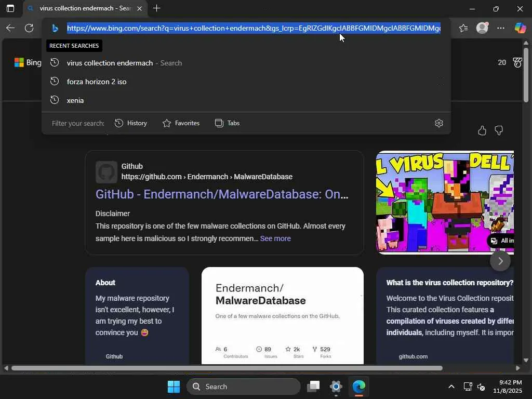This screenshot has width=532, height=399.
Task: Show hidden system tray icons chevron
Action: [451, 387]
